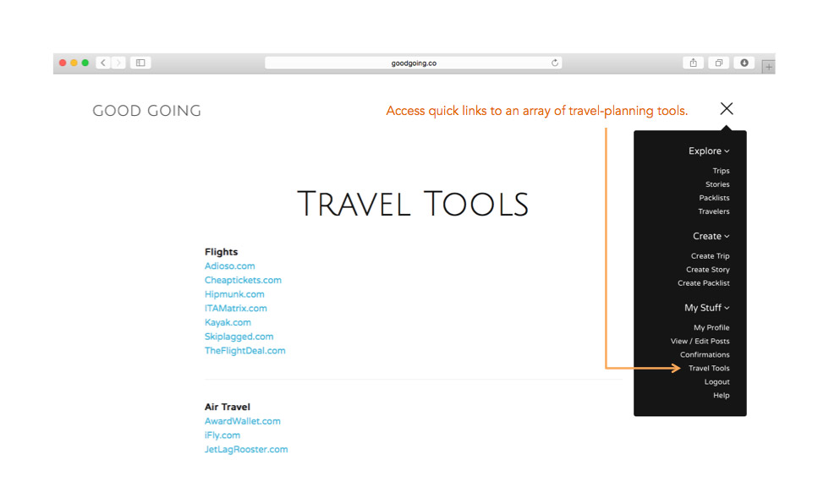
Task: Click the Travel Tools page title
Action: 413,204
